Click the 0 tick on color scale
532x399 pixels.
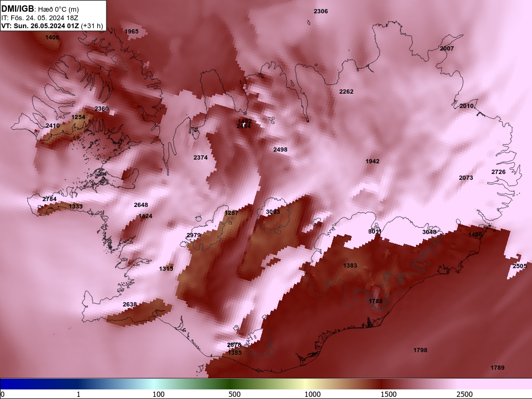[3, 394]
